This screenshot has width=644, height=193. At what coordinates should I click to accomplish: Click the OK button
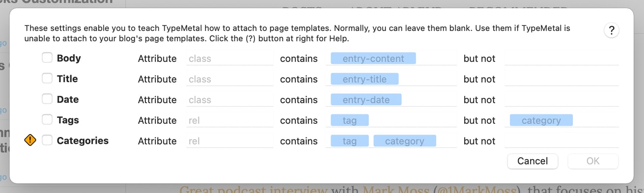(593, 161)
